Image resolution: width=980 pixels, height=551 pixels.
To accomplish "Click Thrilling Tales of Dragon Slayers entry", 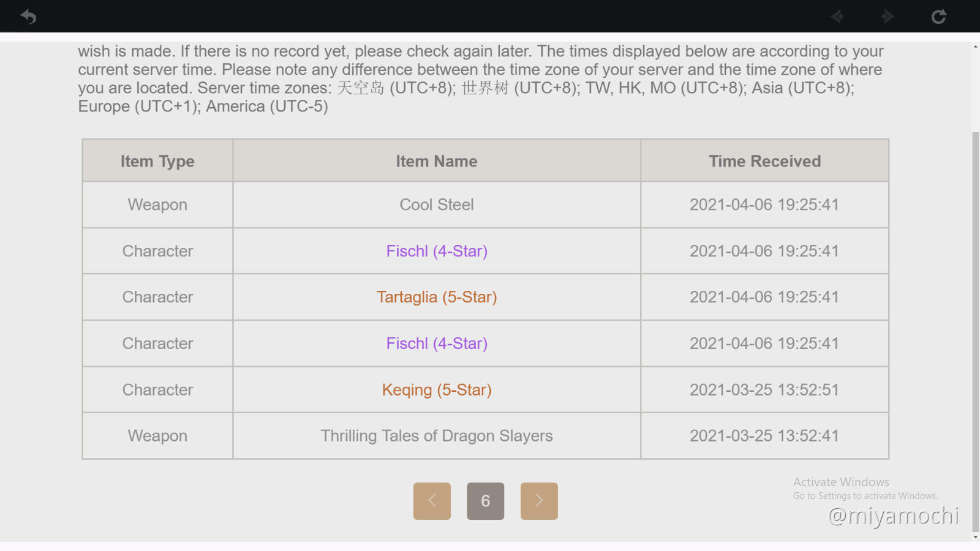I will 437,436.
